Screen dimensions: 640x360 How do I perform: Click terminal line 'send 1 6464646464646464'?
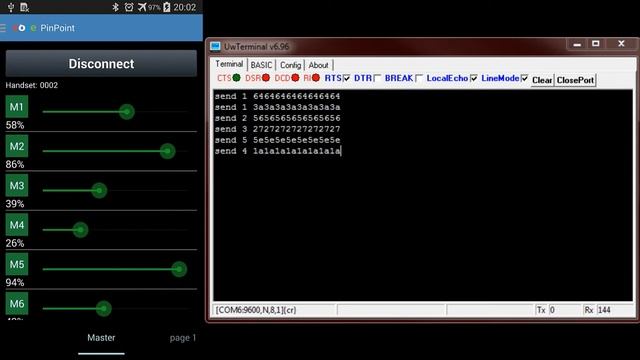coord(278,96)
